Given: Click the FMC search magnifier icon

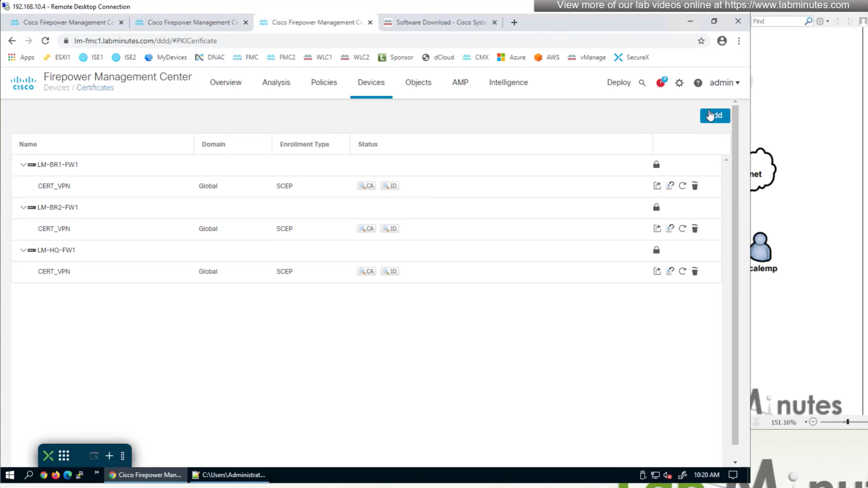Looking at the screenshot, I should [x=642, y=83].
